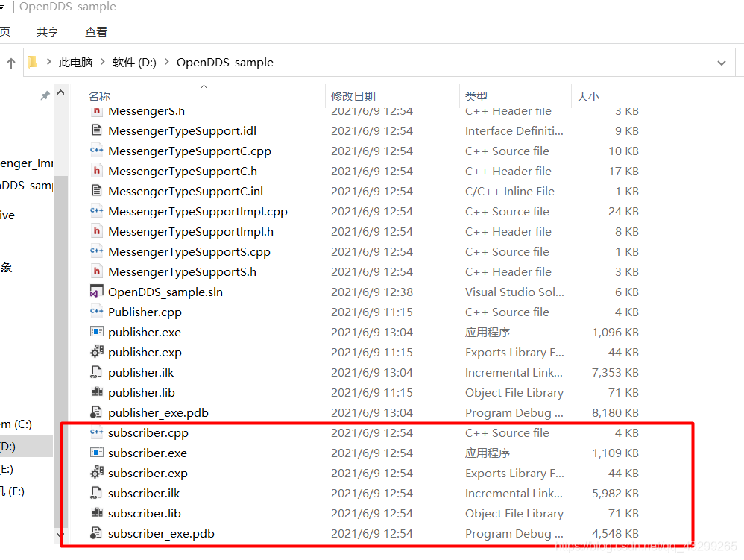Select file name subscriber_exe.pdb
The width and height of the screenshot is (744, 560).
point(161,533)
